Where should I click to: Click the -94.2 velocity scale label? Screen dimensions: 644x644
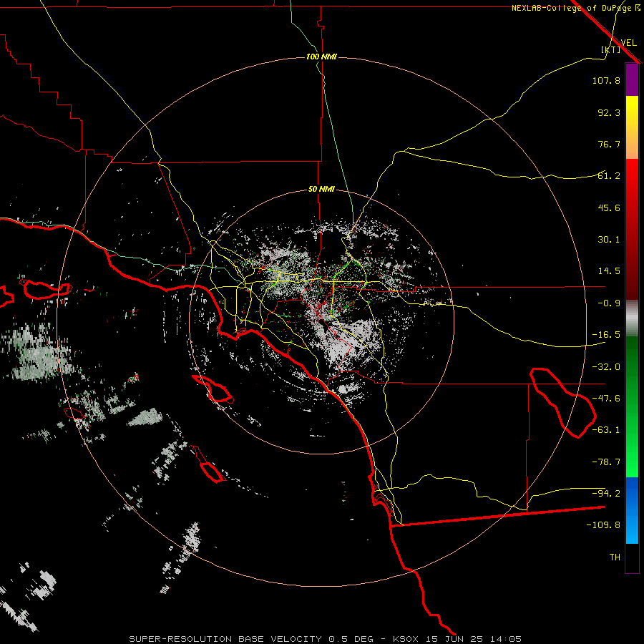pos(606,494)
